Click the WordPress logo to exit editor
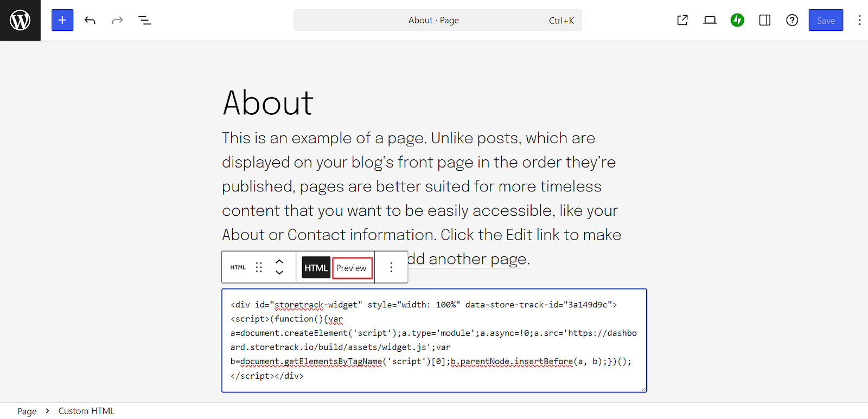The height and width of the screenshot is (419, 868). [x=20, y=20]
